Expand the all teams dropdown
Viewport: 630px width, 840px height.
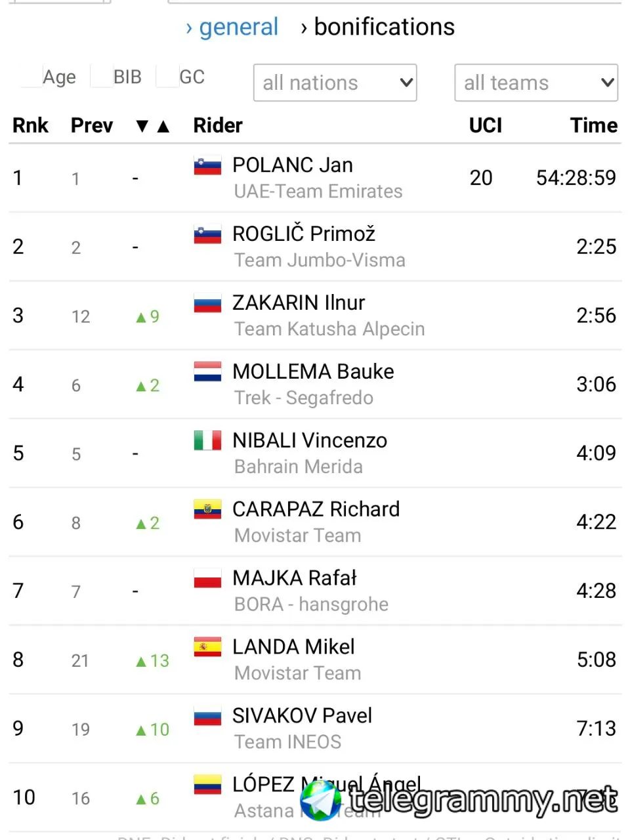536,83
